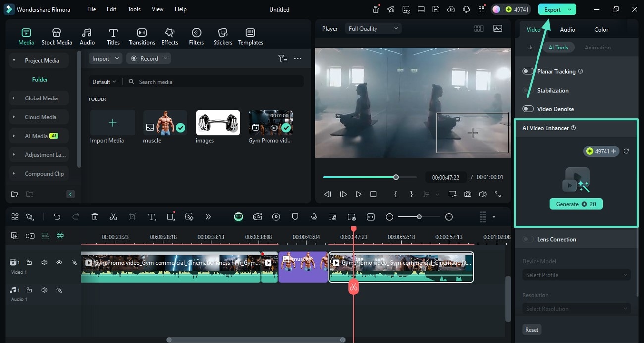This screenshot has height=343, width=644.
Task: Switch to the Audio properties tab
Action: click(x=567, y=29)
